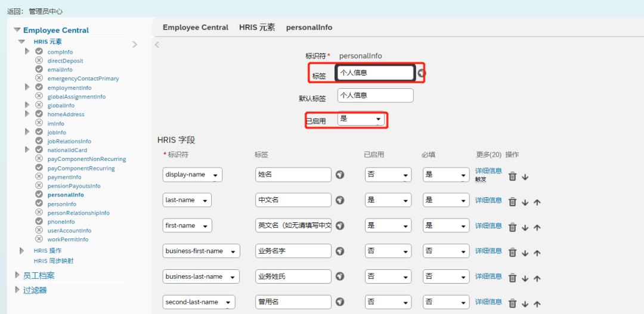Screen dimensions: 644x314
Task: Open 必填 dropdown in last-name row
Action: tap(446, 200)
